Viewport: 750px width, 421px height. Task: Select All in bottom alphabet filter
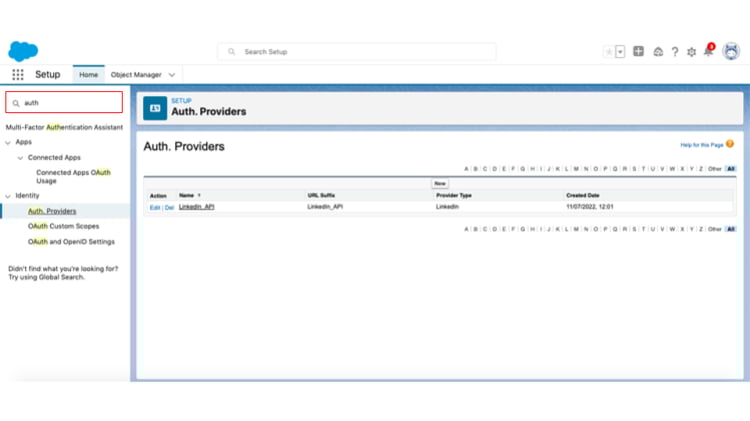coord(730,229)
